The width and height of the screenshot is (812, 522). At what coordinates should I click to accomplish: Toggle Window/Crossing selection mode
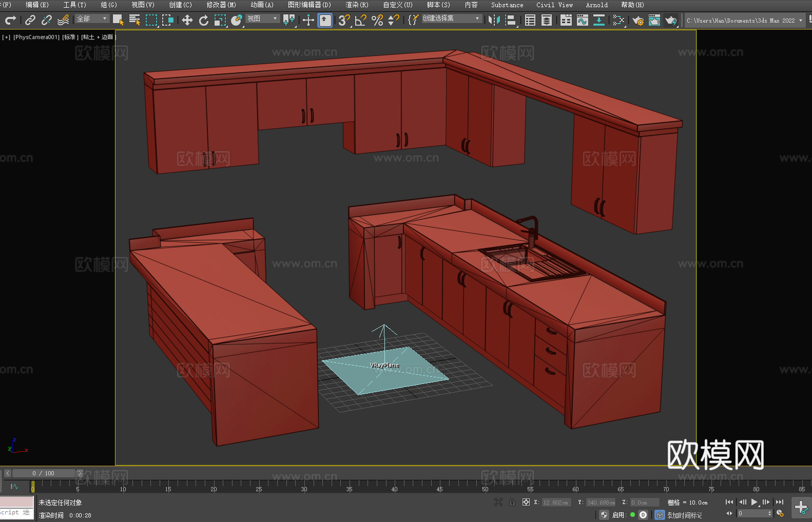click(x=168, y=20)
